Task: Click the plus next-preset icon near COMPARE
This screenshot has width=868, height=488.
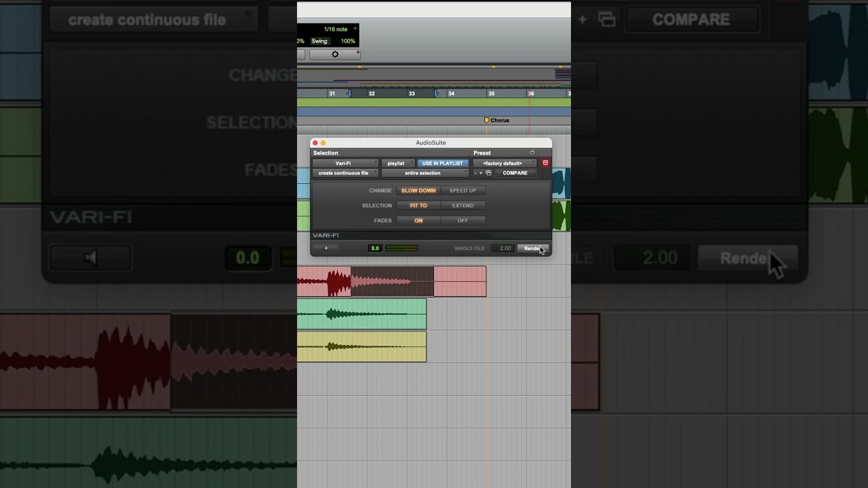Action: [x=481, y=173]
